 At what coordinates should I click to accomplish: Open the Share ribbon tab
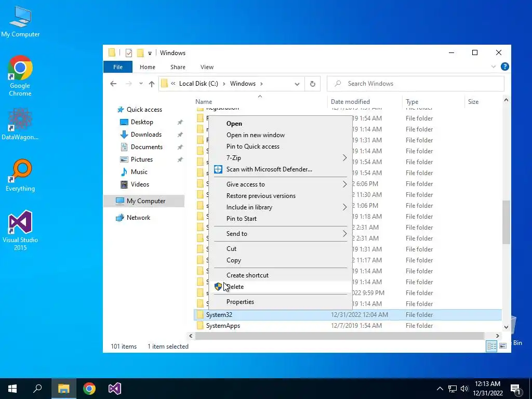tap(178, 67)
